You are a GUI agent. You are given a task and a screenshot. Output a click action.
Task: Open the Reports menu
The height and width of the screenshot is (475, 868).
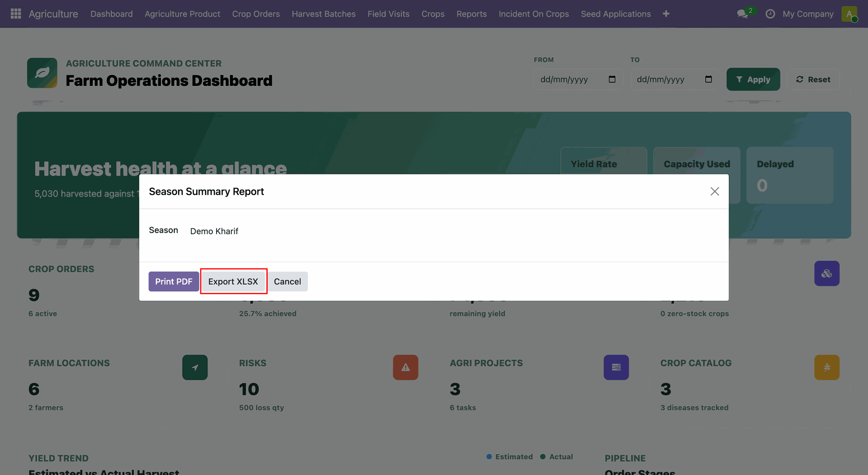point(472,14)
